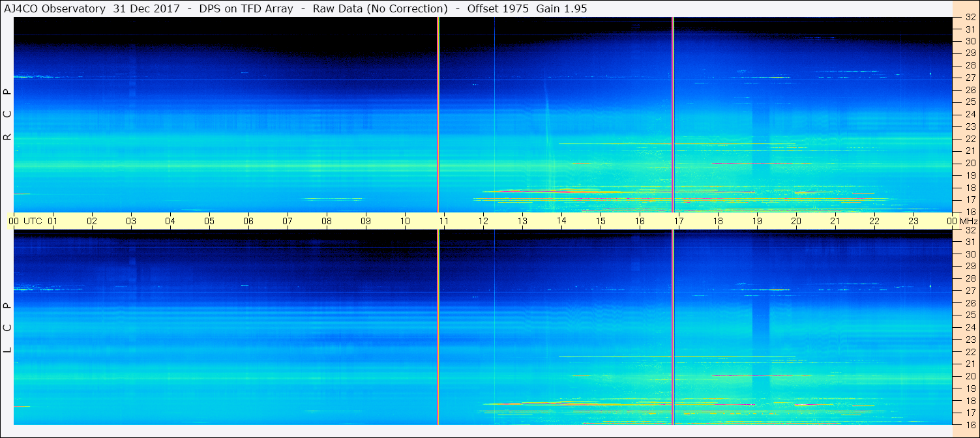Select the 05 hour tick label
The image size is (980, 438).
[x=209, y=221]
